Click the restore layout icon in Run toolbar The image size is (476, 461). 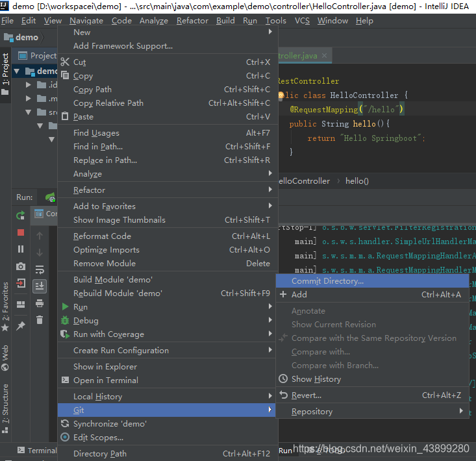pyautogui.click(x=21, y=305)
